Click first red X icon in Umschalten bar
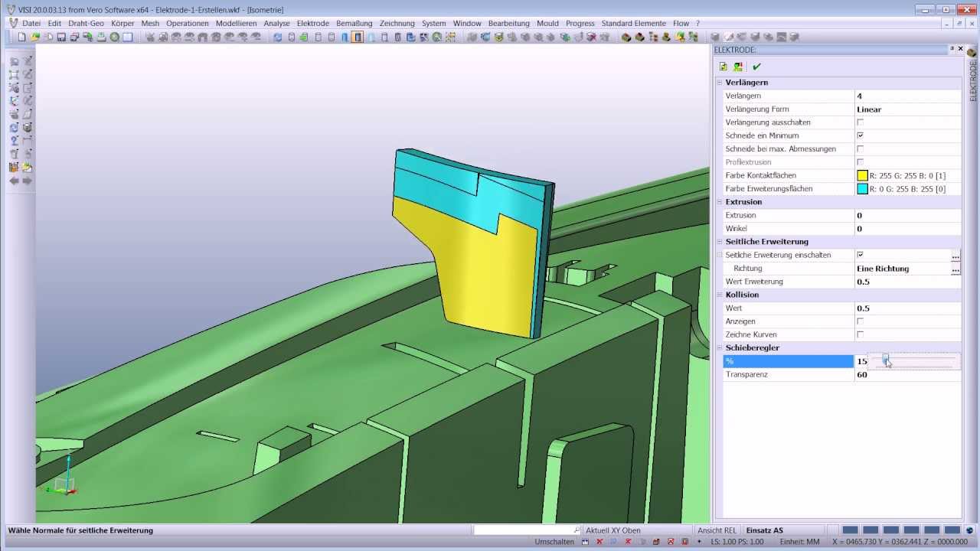The width and height of the screenshot is (980, 551). pos(599,542)
